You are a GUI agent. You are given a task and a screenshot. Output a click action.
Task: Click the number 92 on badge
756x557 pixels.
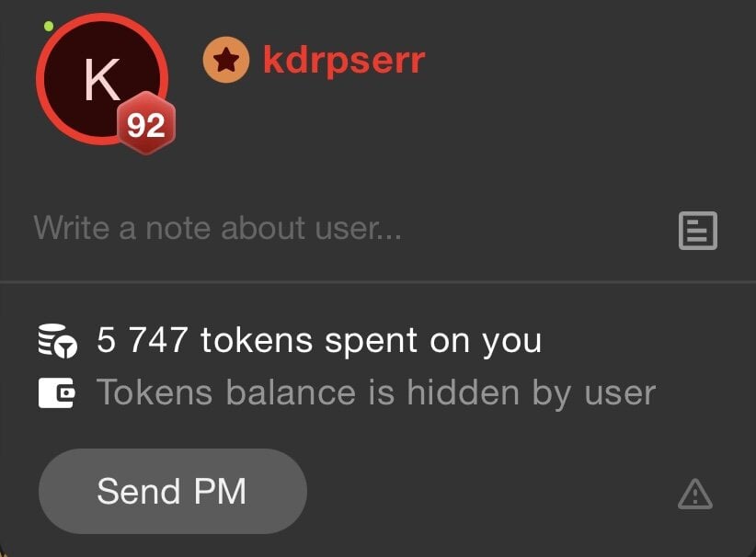click(x=146, y=126)
